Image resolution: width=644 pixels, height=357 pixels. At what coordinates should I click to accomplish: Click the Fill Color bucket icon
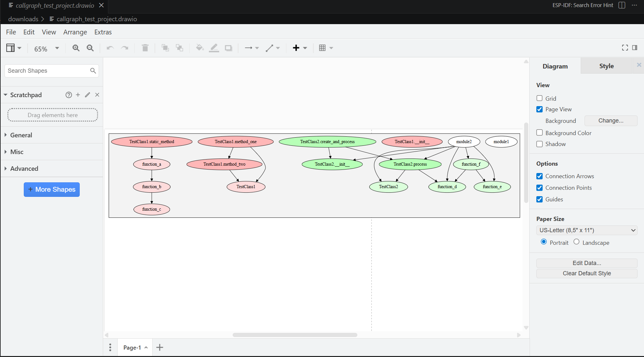pyautogui.click(x=200, y=48)
